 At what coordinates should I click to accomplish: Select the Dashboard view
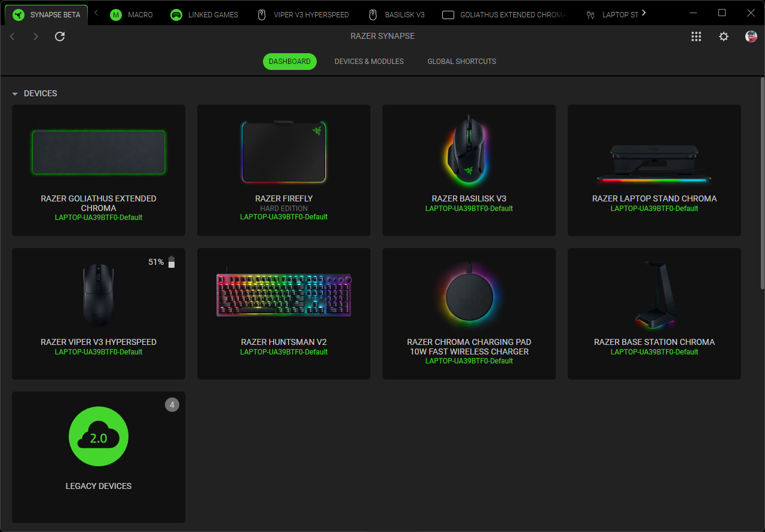click(290, 62)
